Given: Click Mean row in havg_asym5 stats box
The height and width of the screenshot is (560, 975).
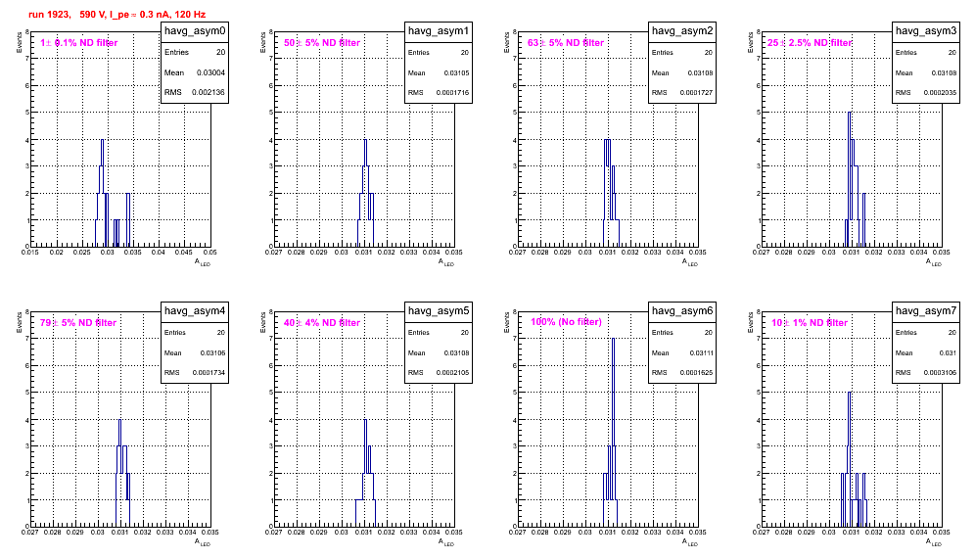Looking at the screenshot, I should (x=439, y=352).
